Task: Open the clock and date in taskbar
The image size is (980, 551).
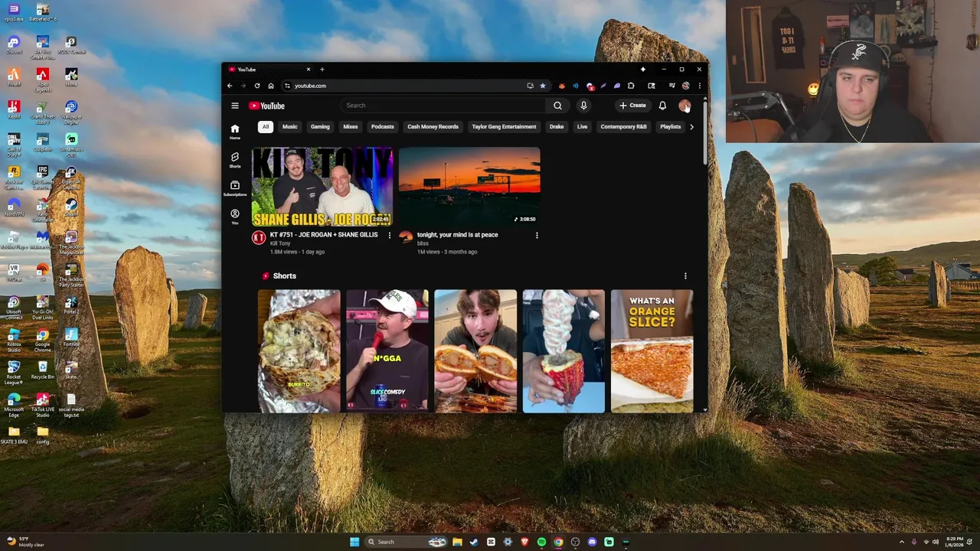Action: point(953,542)
